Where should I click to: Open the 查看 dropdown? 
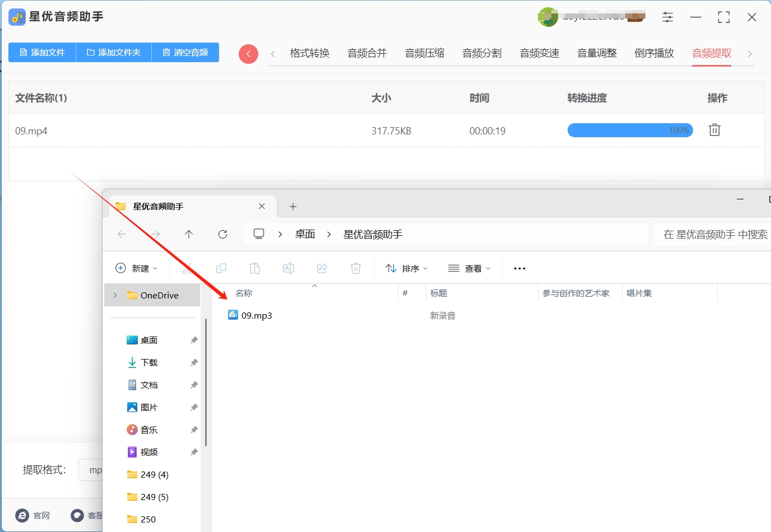pyautogui.click(x=470, y=268)
